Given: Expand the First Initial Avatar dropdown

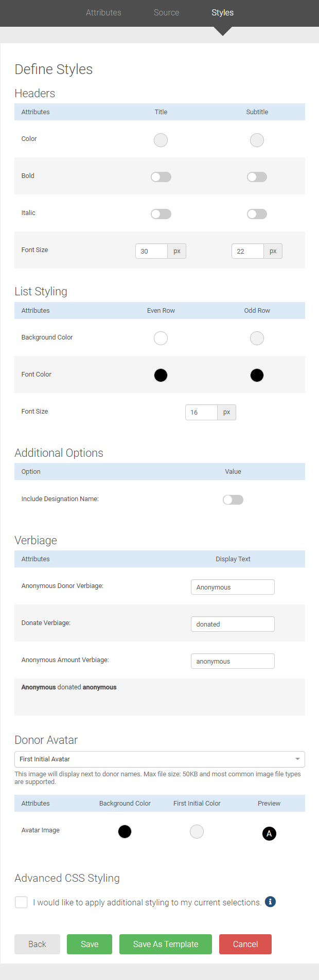Looking at the screenshot, I should [159, 759].
